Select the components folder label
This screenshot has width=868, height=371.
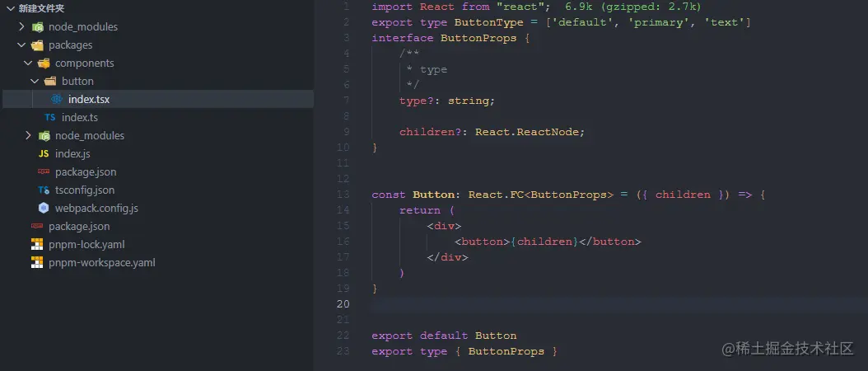tap(85, 63)
